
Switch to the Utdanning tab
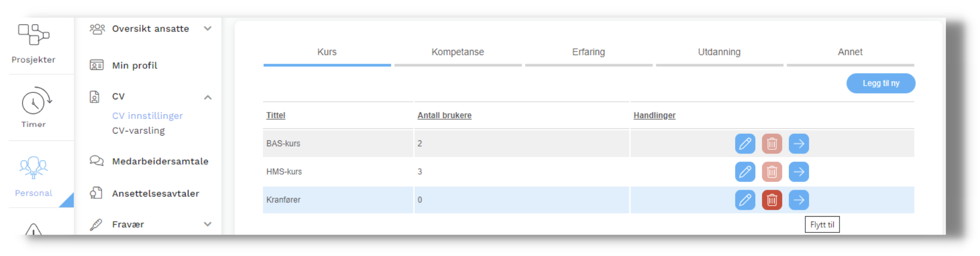tap(719, 52)
